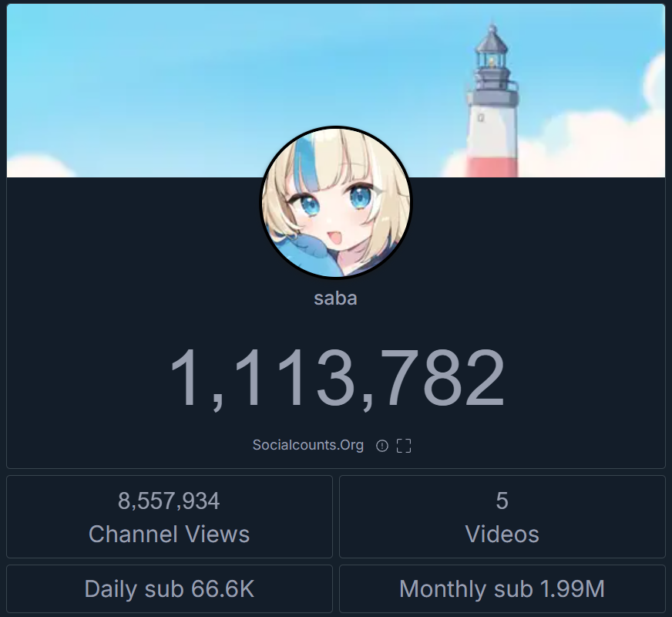Click the Channel Views label text
The width and height of the screenshot is (672, 617).
pyautogui.click(x=169, y=534)
